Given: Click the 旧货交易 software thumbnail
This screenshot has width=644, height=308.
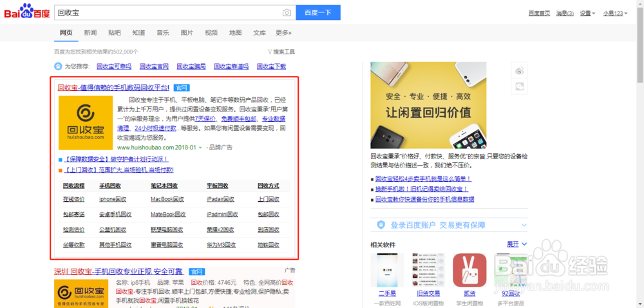Looking at the screenshot, I should click(428, 270).
